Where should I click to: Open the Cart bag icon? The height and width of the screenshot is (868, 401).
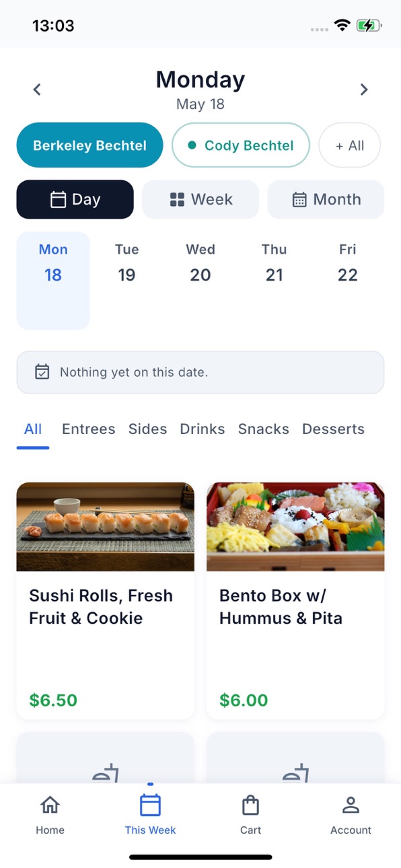tap(250, 805)
